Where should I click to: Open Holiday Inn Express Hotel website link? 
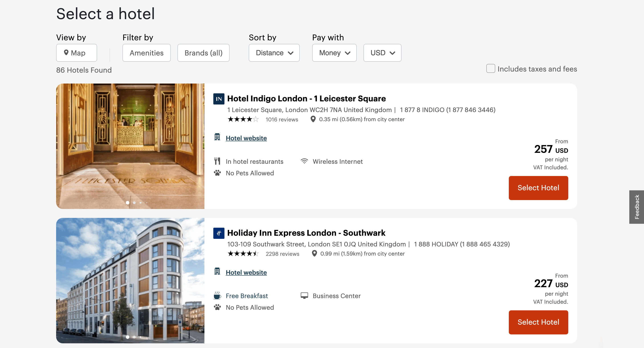coord(246,272)
